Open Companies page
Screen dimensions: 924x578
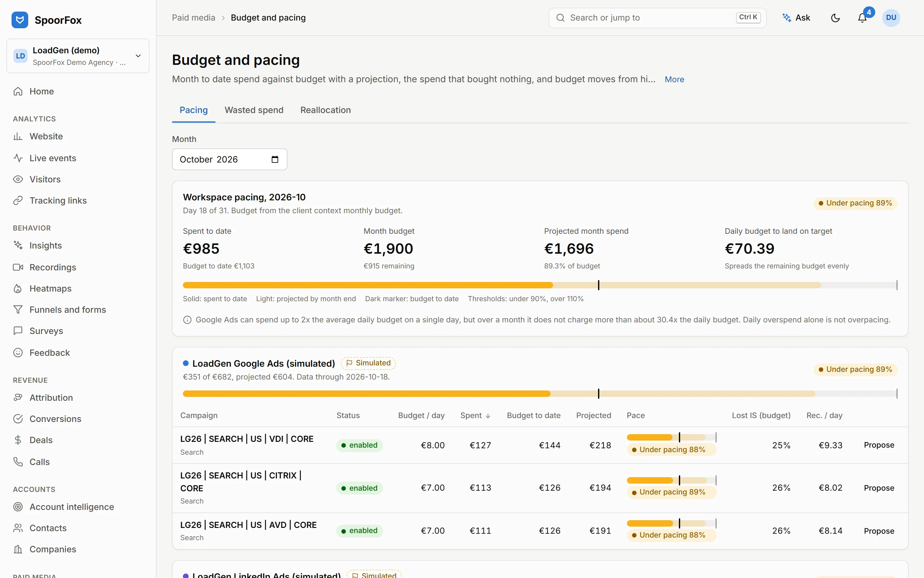(x=78, y=549)
